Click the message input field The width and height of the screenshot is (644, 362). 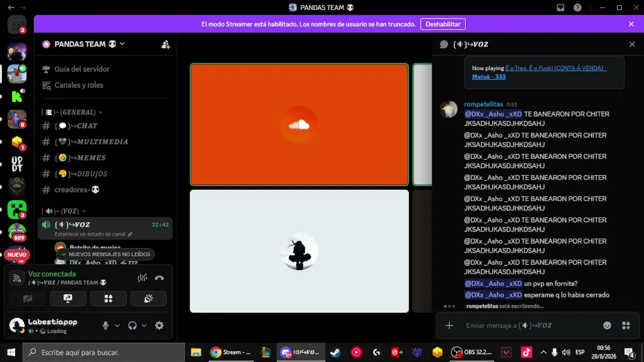(x=531, y=325)
